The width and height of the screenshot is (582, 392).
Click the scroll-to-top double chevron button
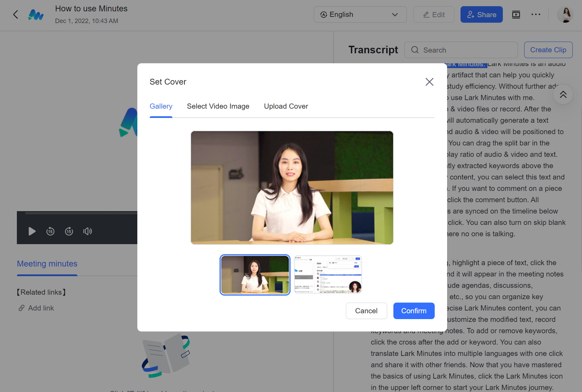coord(563,95)
